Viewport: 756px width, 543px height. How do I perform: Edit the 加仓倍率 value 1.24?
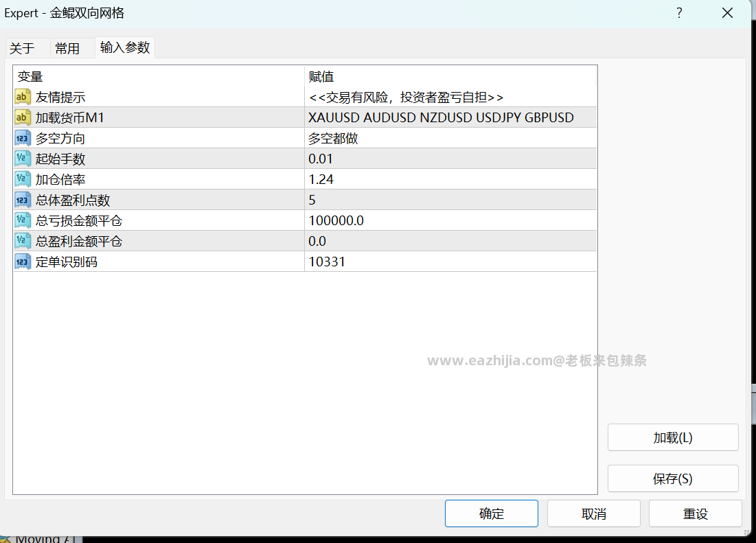(x=450, y=179)
